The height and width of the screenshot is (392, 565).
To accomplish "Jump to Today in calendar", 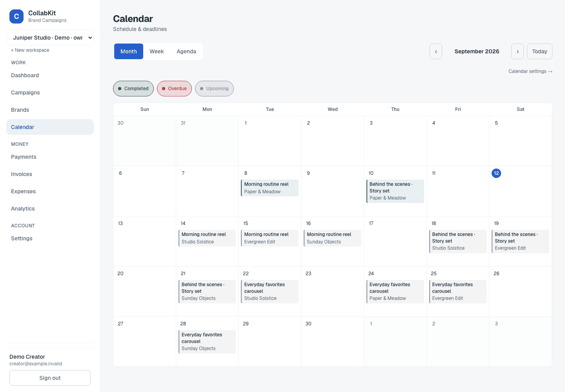I will click(x=539, y=51).
